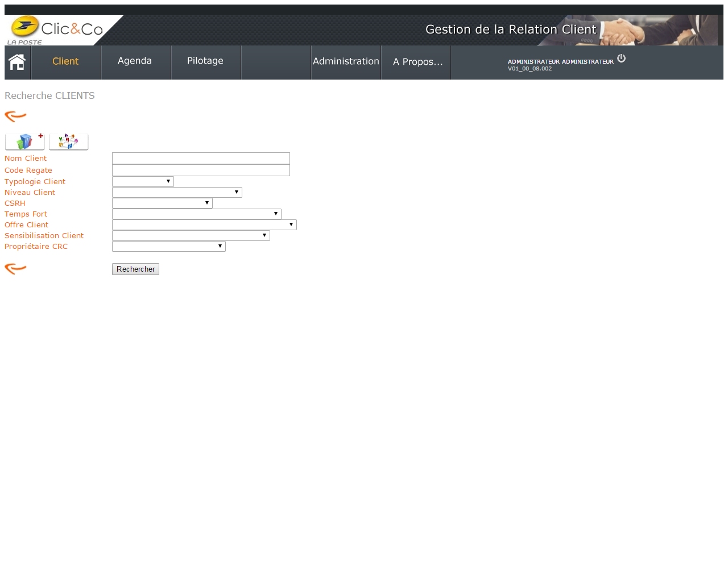728x582 pixels.
Task: Click the bottom orange back arrow
Action: click(x=15, y=269)
